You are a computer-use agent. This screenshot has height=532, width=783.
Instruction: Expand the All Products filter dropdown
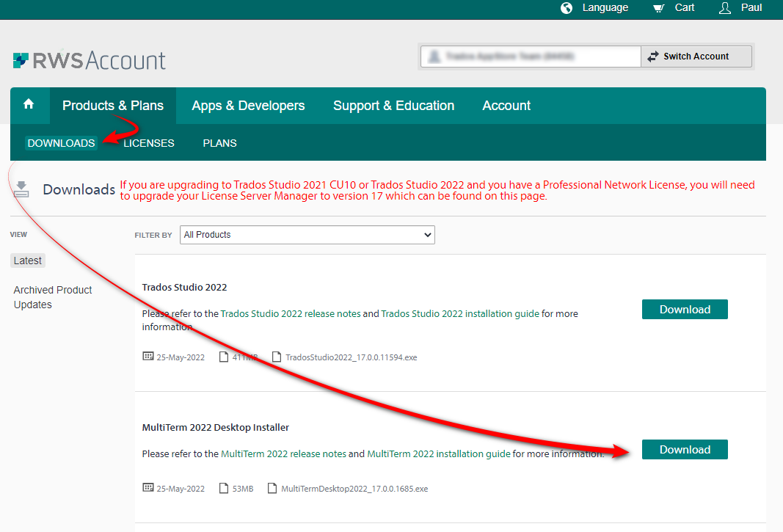click(307, 235)
